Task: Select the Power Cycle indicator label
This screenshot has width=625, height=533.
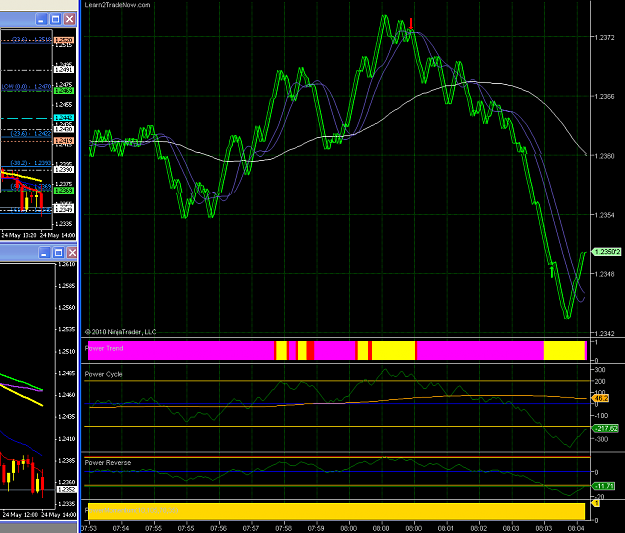Action: pos(104,374)
